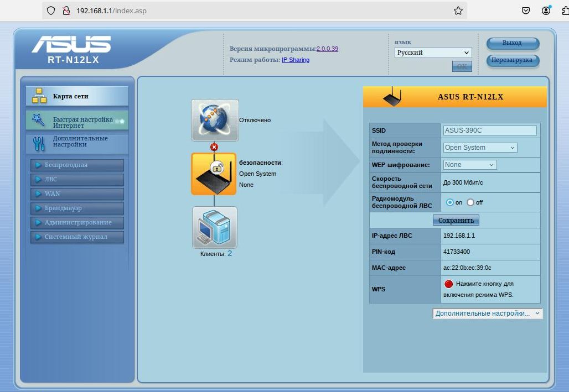Click the MAC address ac:22:0b:ec:39:0c
Image resolution: width=569 pixels, height=392 pixels.
(467, 268)
